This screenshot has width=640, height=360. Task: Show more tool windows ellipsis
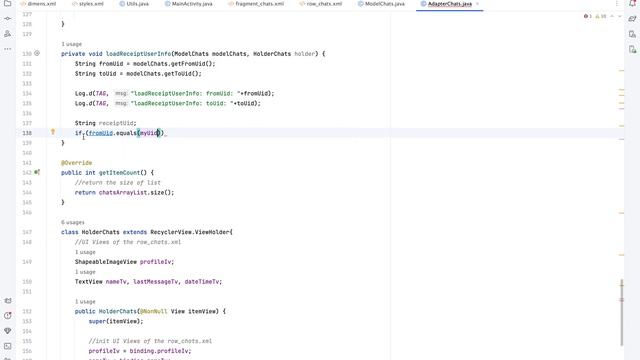[x=7, y=49]
